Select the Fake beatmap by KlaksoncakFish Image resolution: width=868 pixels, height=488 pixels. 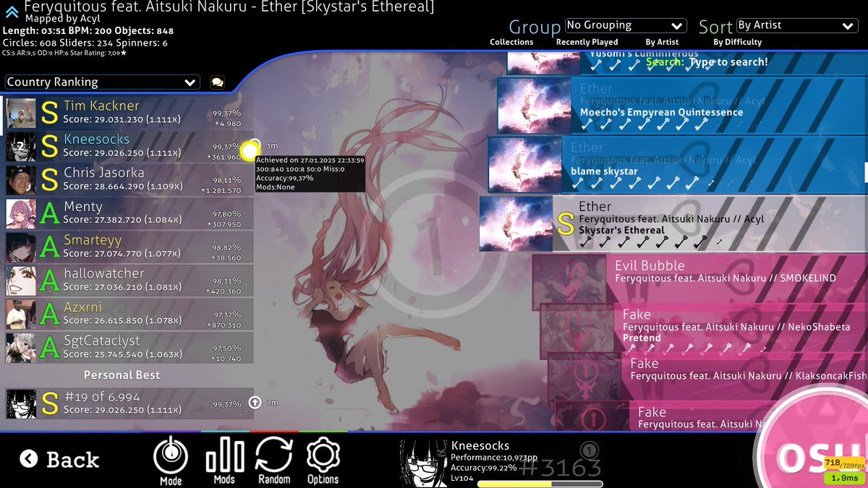708,377
